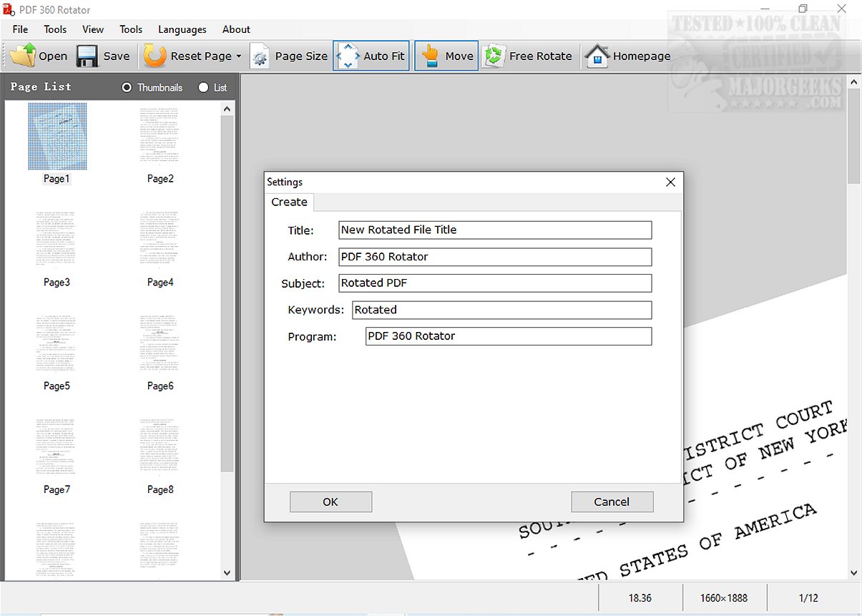Select the Page5 thumbnail

pyautogui.click(x=57, y=344)
